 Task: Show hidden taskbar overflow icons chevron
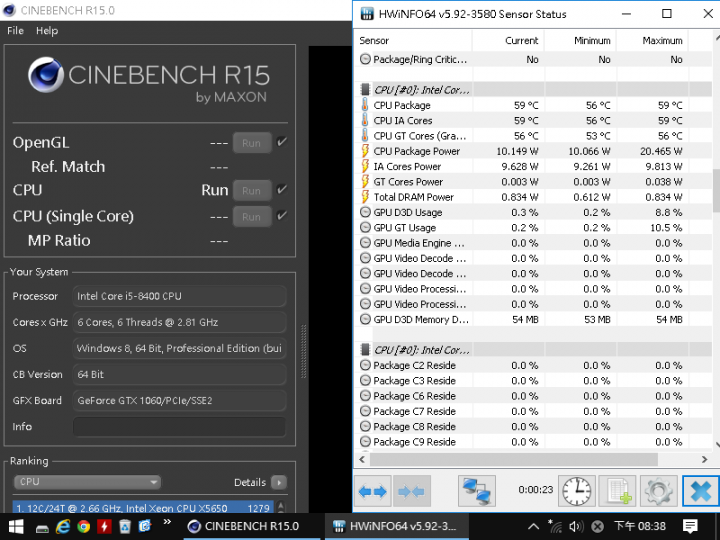(167, 522)
